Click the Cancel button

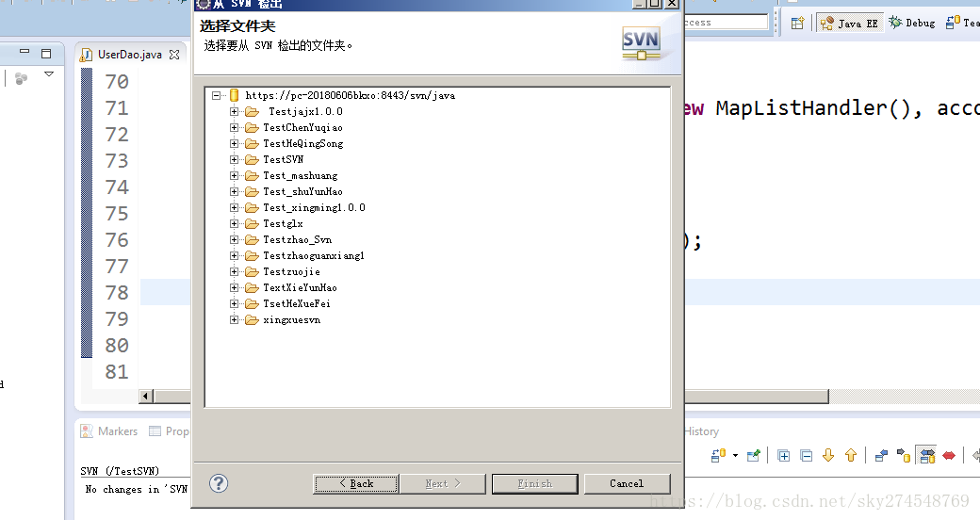(627, 484)
